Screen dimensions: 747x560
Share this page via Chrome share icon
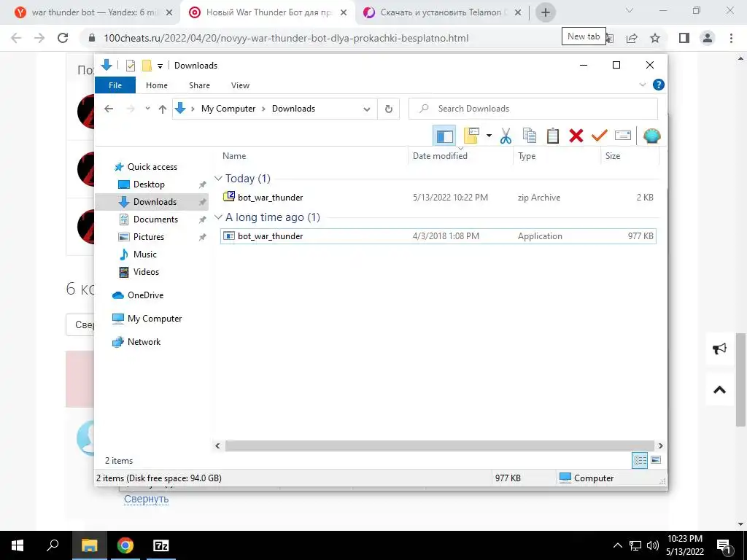point(632,38)
